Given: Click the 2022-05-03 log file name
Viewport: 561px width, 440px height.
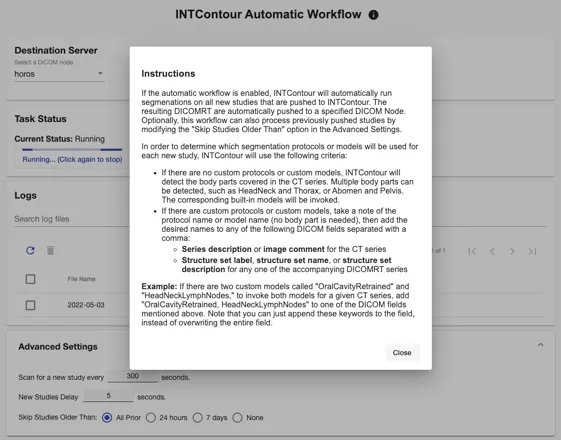Looking at the screenshot, I should [x=86, y=305].
